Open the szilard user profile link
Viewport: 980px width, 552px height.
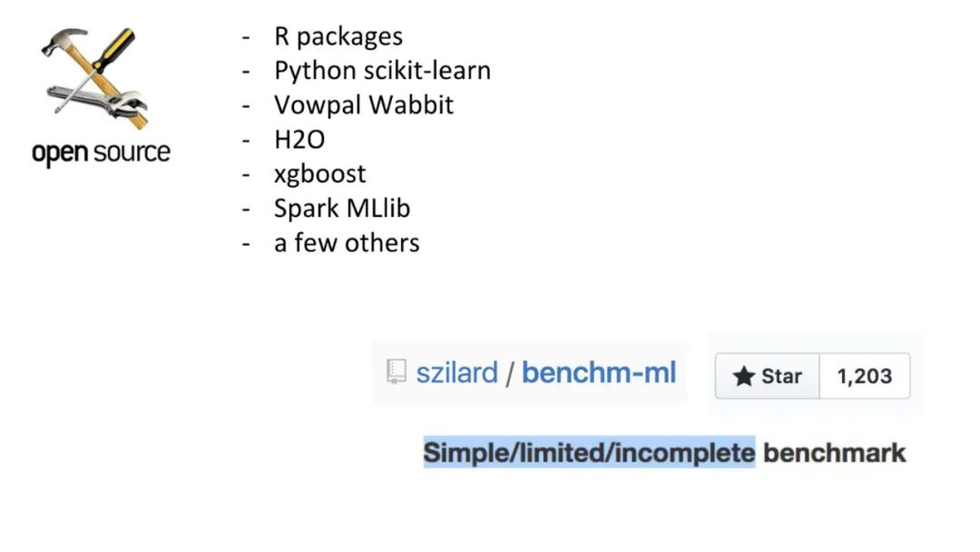coord(456,372)
